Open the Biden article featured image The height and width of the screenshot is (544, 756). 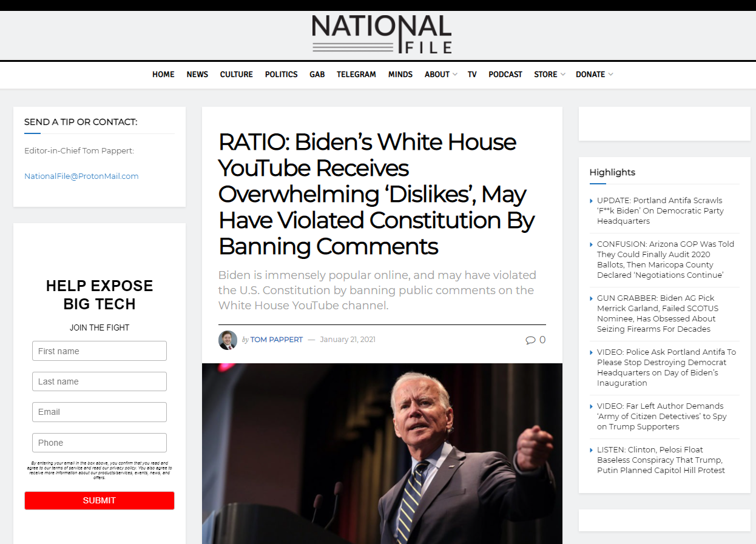(x=382, y=454)
